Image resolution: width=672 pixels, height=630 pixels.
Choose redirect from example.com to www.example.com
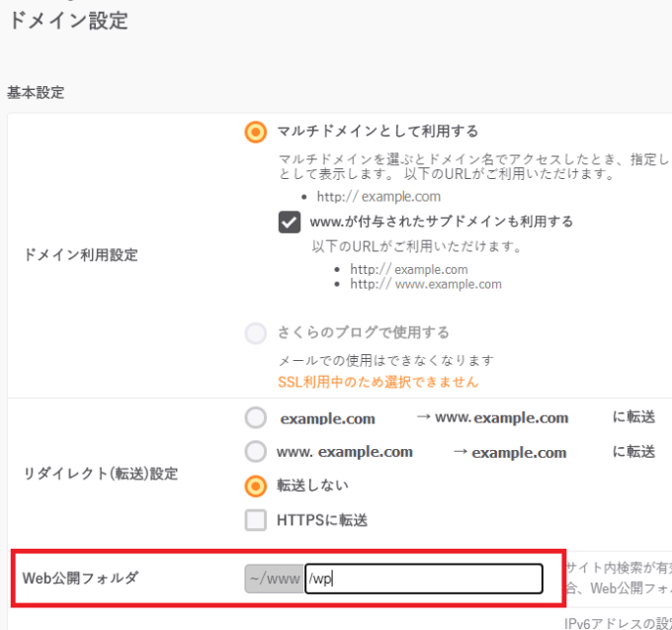(256, 417)
